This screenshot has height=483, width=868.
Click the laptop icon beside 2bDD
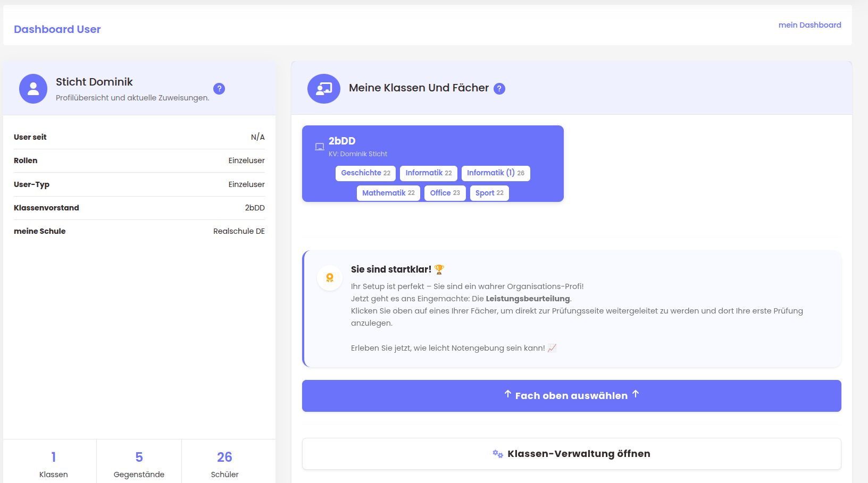(319, 147)
